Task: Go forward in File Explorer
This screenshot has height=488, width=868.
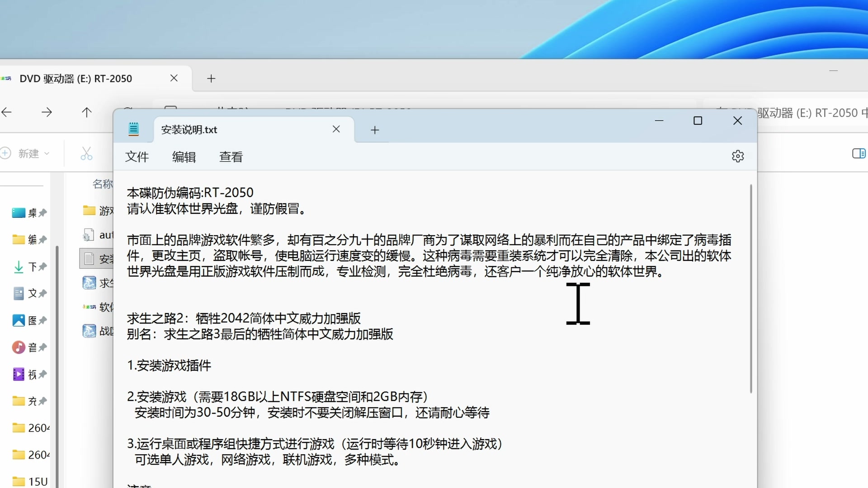Action: click(x=47, y=112)
